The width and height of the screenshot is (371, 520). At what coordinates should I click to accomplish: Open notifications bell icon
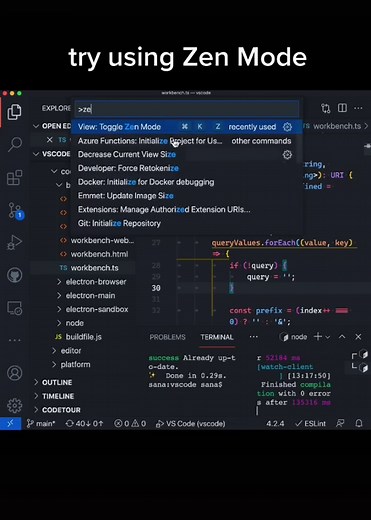click(359, 423)
